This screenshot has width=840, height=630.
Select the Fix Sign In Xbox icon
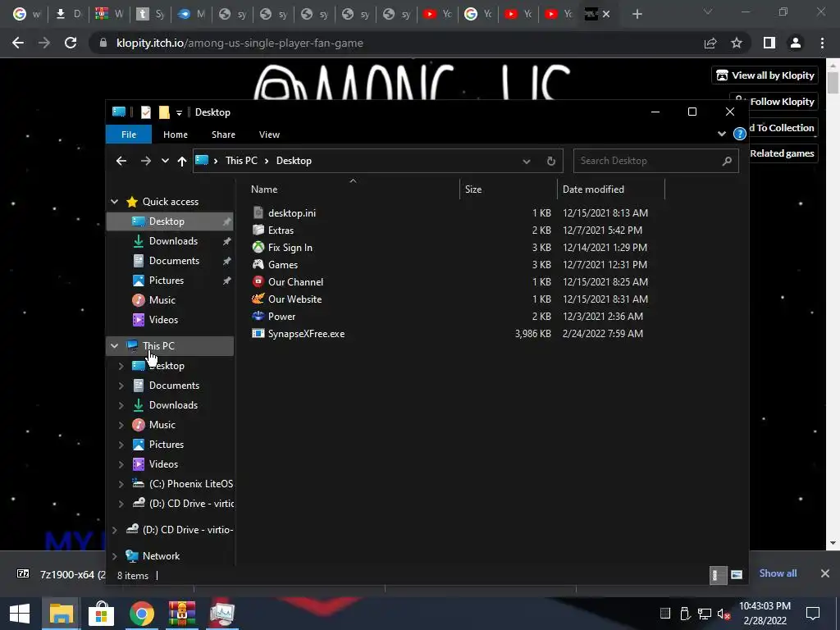tap(258, 247)
